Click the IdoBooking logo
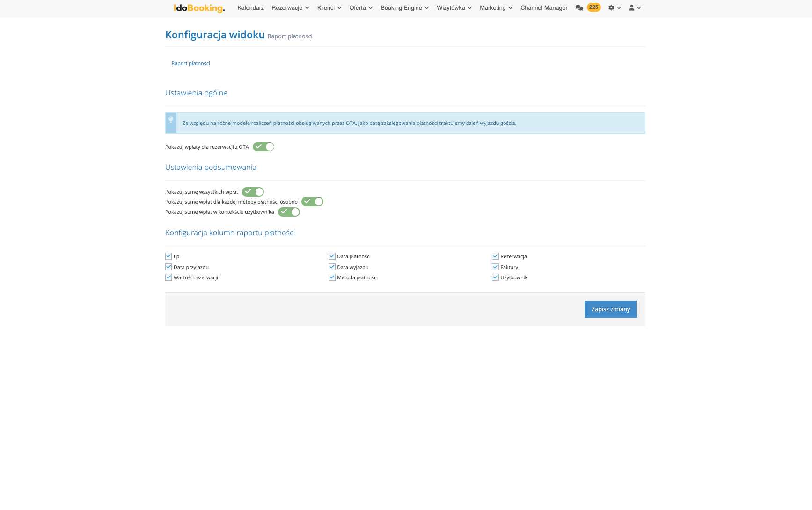This screenshot has height=510, width=812. click(199, 8)
